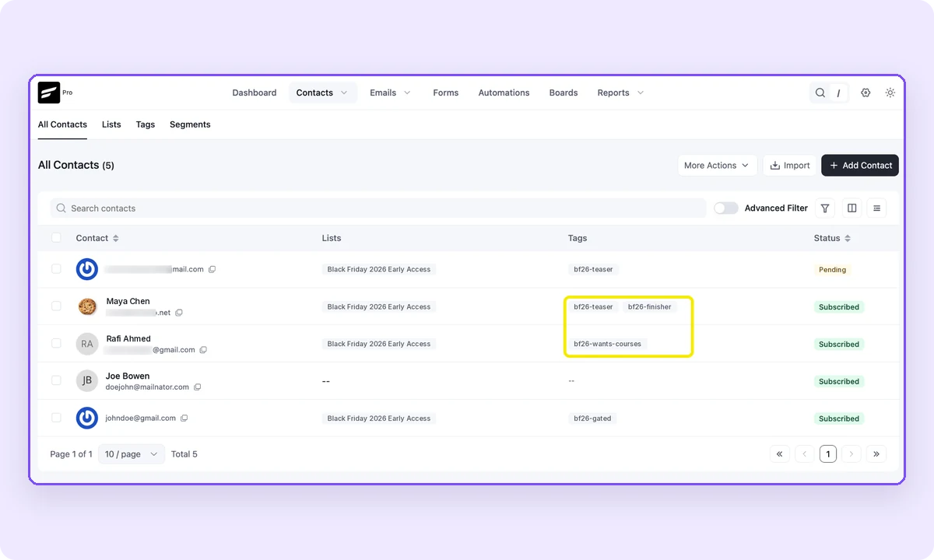The width and height of the screenshot is (934, 560).
Task: Click the FluentCRM logo icon
Action: tap(49, 93)
